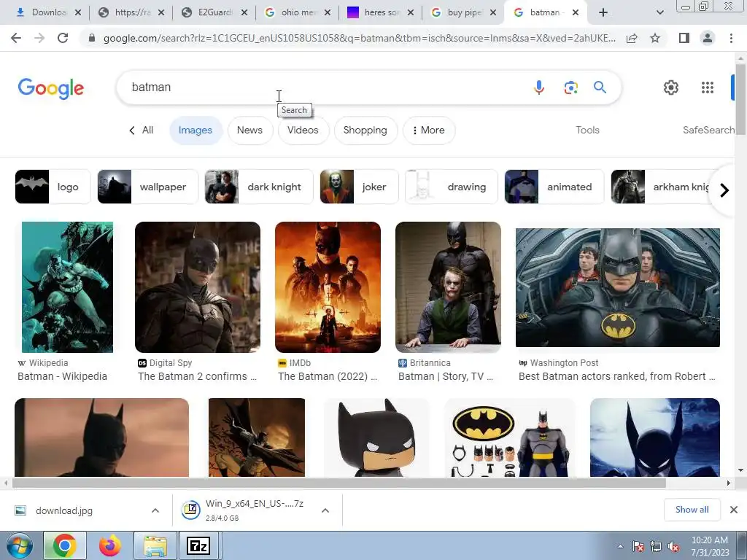
Task: Select the 'joker' suggestion chip
Action: pyautogui.click(x=359, y=187)
